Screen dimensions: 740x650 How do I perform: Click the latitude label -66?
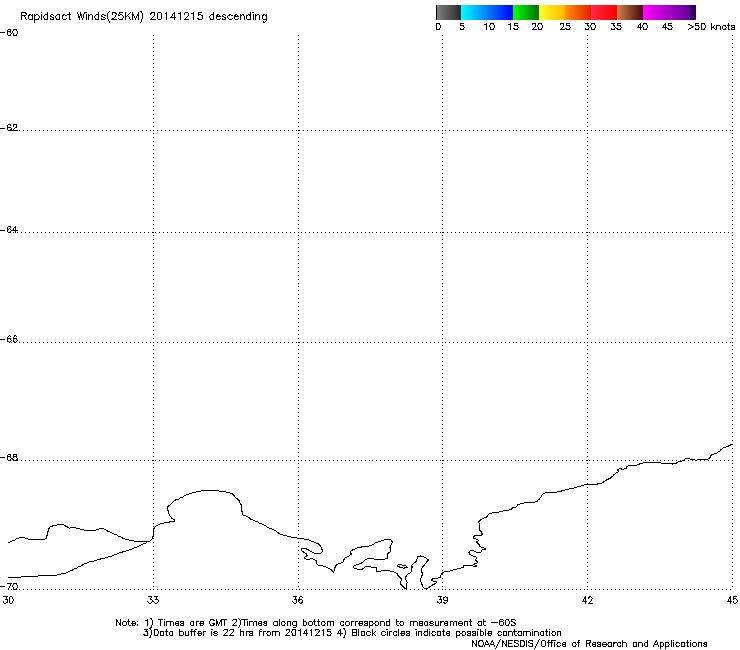pos(9,340)
